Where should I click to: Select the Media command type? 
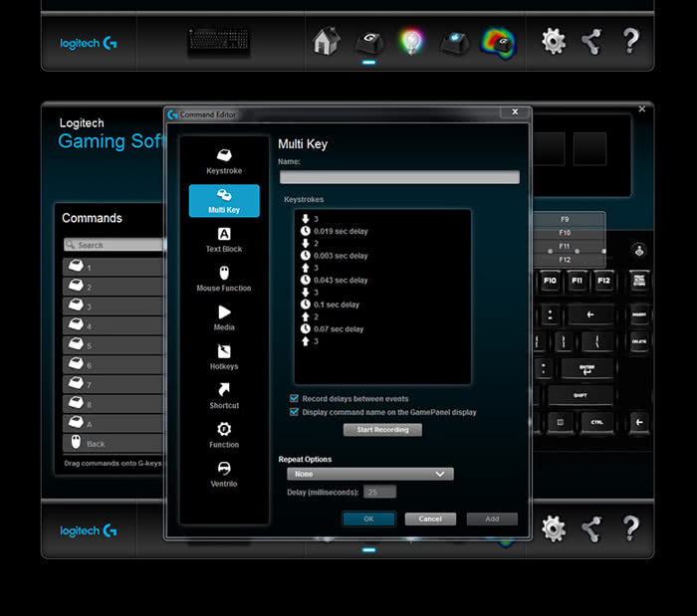click(x=224, y=317)
